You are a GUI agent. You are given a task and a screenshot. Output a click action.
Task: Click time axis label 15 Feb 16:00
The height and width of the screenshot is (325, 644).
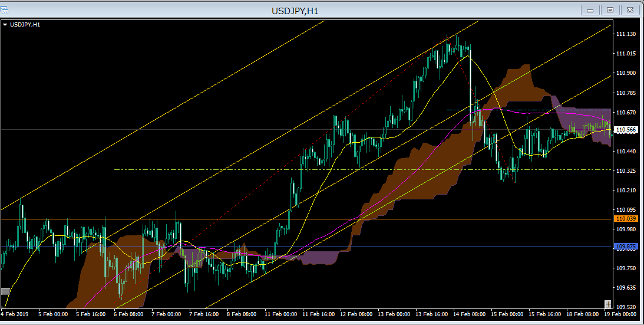(x=544, y=314)
